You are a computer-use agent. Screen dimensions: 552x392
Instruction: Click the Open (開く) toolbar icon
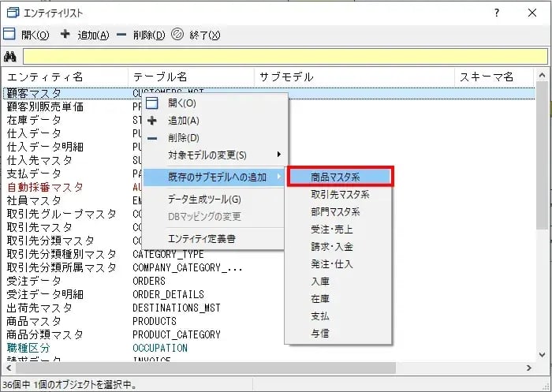(x=9, y=35)
